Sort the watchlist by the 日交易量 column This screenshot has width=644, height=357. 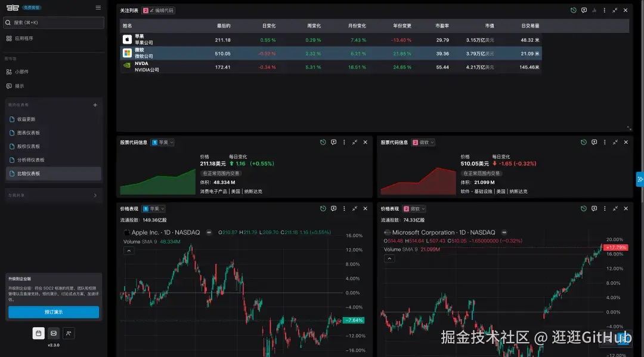click(x=530, y=26)
